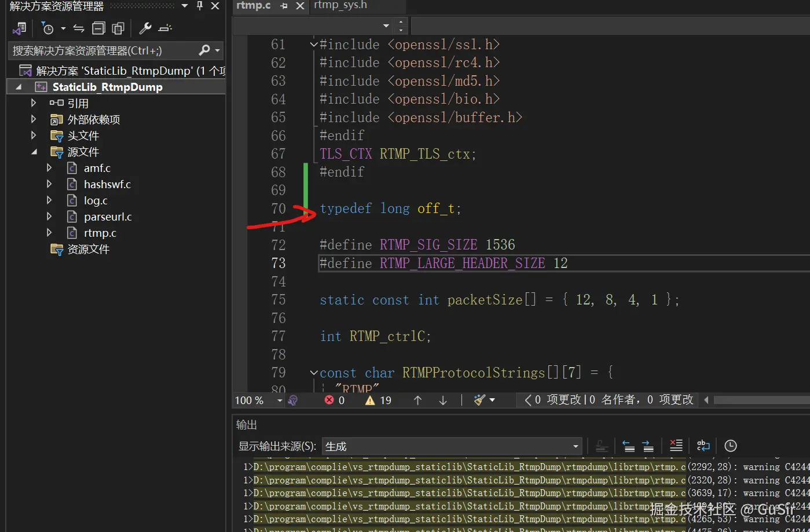
Task: Collapse the 源文件 folder
Action: coord(34,152)
